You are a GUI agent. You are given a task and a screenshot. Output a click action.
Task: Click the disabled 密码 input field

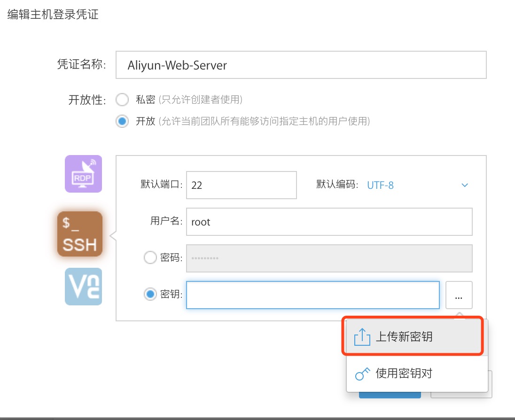click(329, 258)
